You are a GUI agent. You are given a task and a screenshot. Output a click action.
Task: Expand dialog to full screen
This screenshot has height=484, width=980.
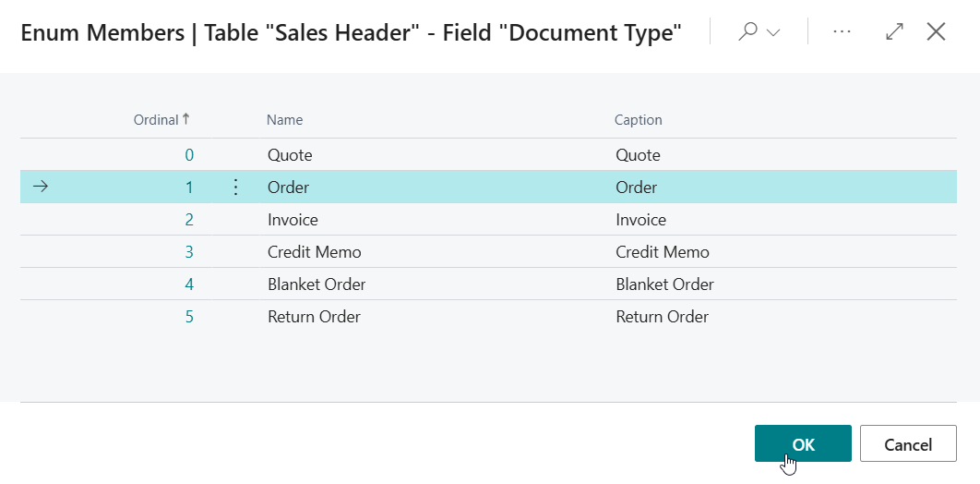tap(894, 31)
